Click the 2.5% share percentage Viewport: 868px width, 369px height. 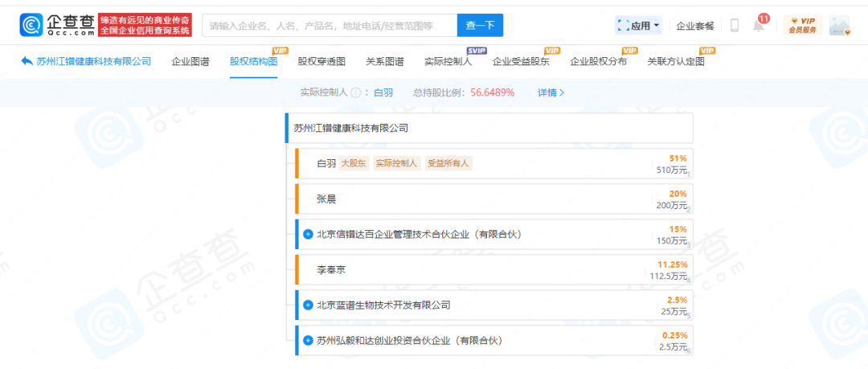pos(677,300)
